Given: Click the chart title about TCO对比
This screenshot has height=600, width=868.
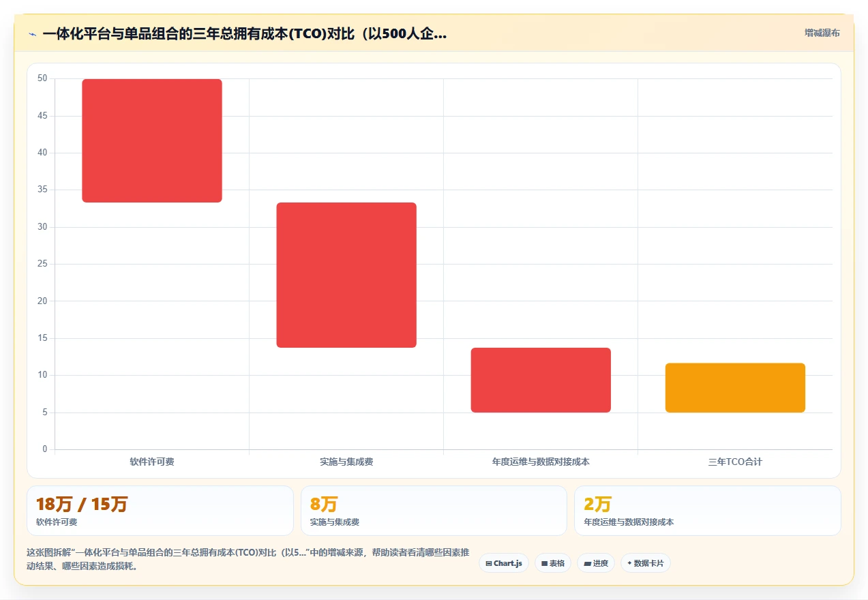Looking at the screenshot, I should (x=245, y=33).
